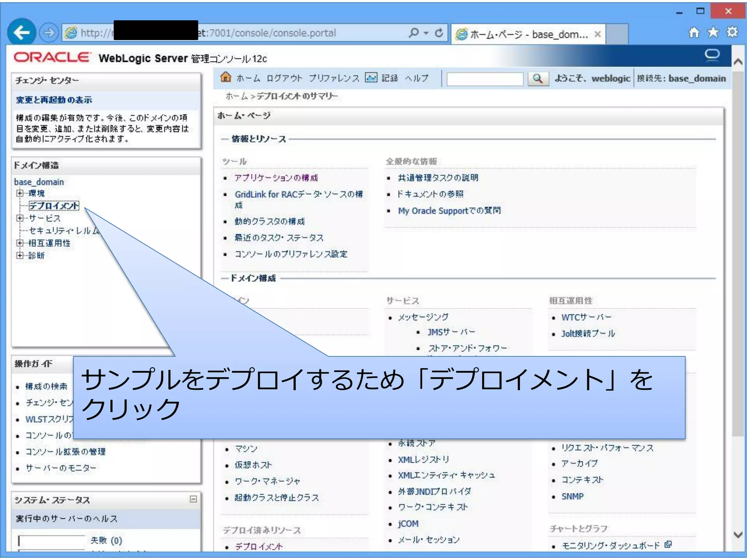Expand the サービス tree node
The image size is (747, 560).
click(20, 218)
